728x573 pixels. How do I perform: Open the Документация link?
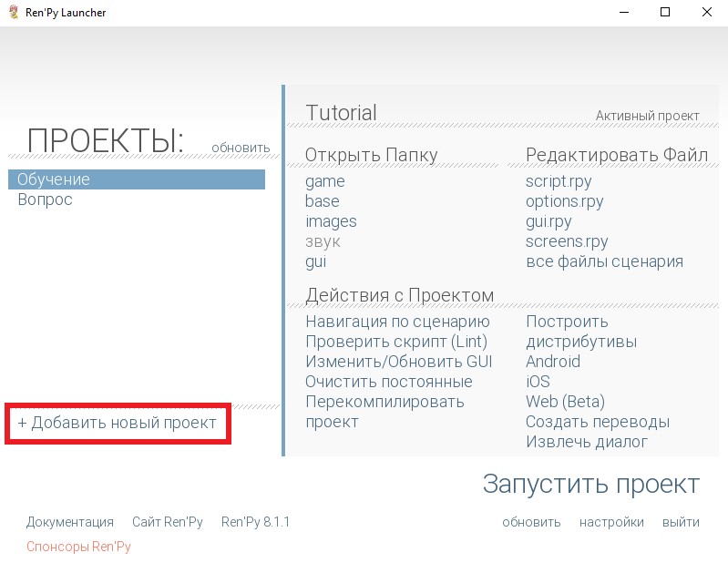coord(70,522)
